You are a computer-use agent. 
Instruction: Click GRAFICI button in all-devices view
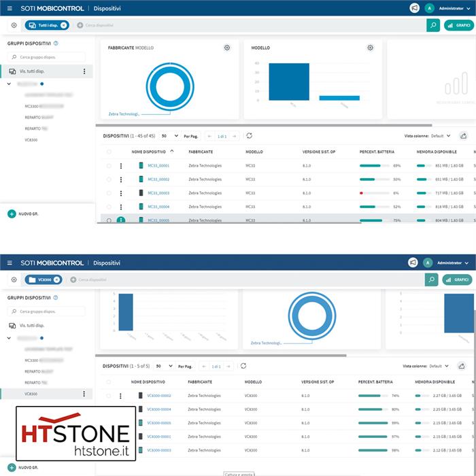pyautogui.click(x=459, y=25)
